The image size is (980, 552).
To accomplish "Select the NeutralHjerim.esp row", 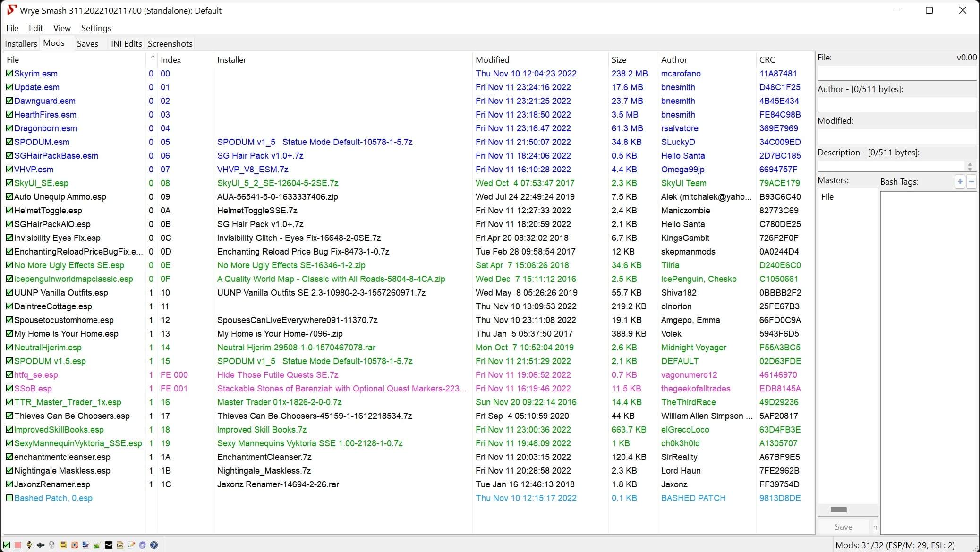I will pos(409,347).
